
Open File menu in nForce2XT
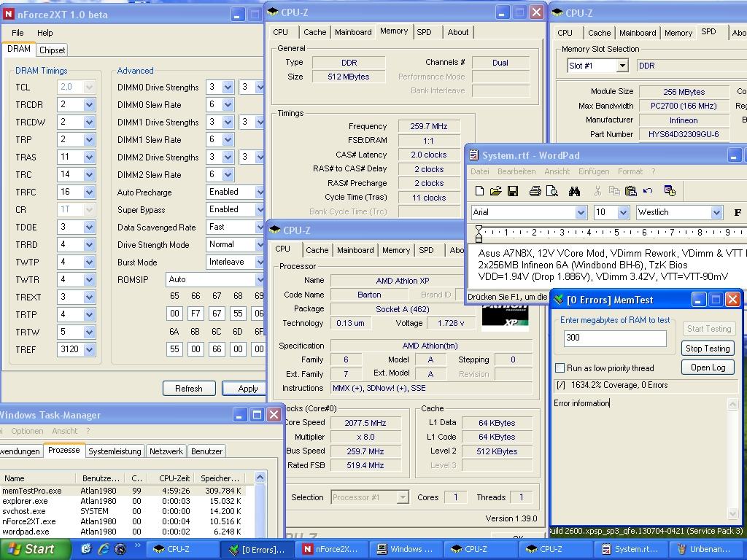tap(18, 33)
